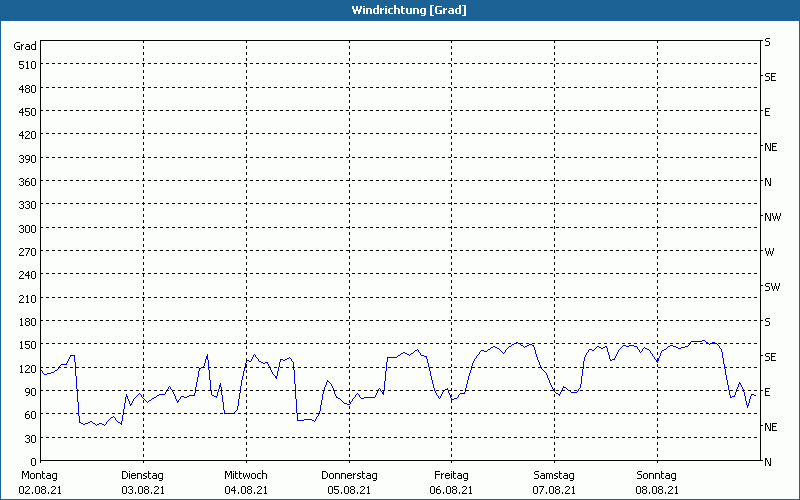
Task: Click the "E" compass label beside the 90 gridline
Action: 767,392
